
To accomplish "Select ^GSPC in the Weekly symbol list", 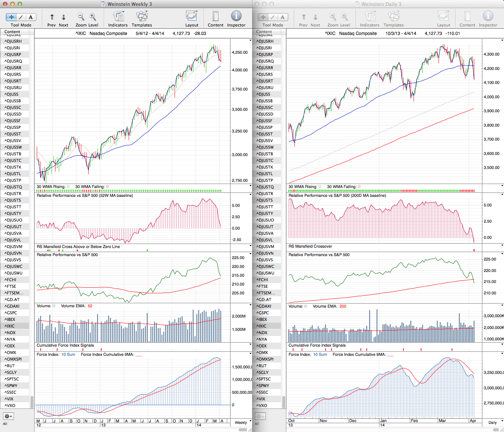I will (x=11, y=313).
